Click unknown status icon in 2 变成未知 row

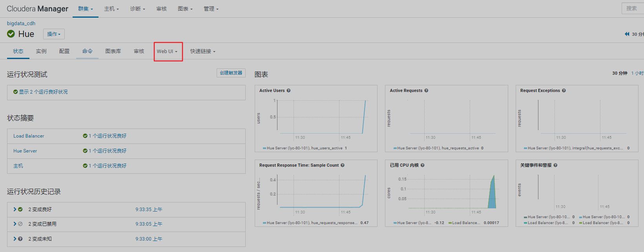[20, 239]
